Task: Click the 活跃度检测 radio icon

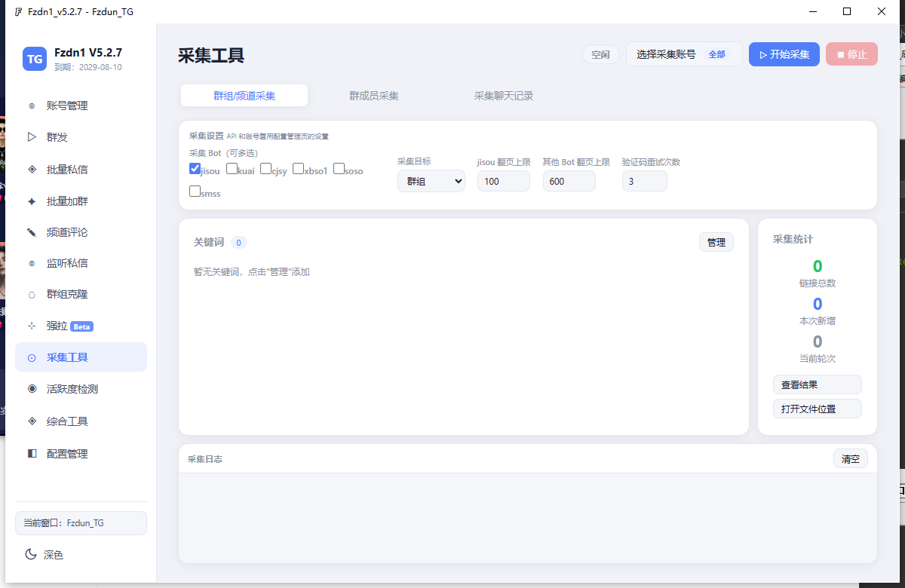Action: coord(32,389)
